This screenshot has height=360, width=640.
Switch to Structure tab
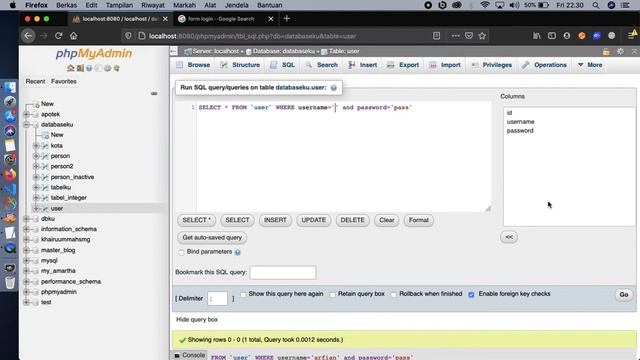(x=240, y=65)
